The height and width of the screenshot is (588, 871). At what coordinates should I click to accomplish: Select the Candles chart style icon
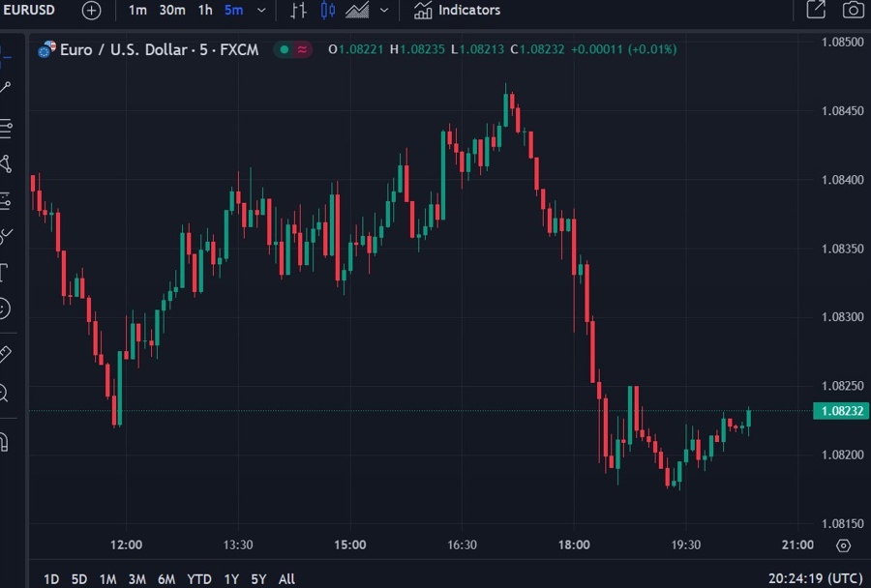(328, 10)
